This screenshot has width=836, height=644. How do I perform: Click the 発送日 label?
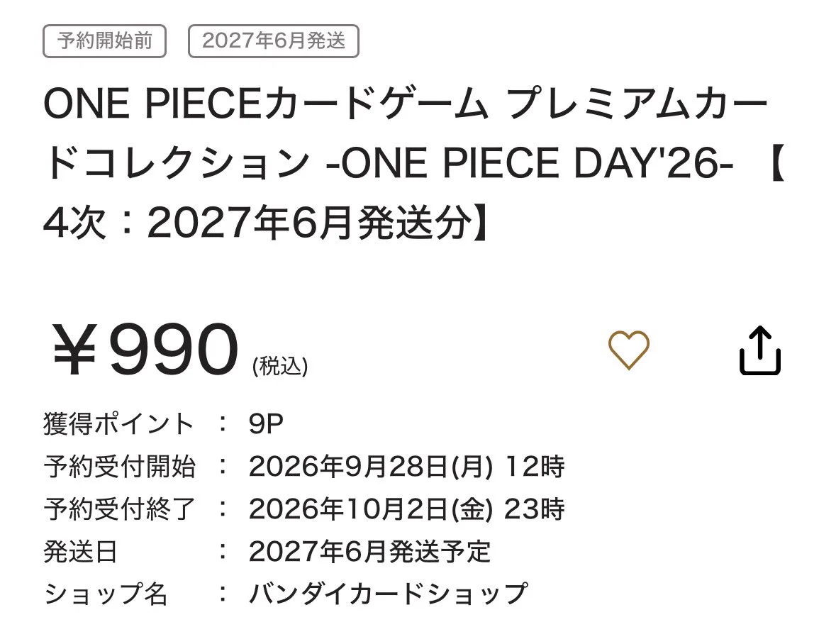[80, 552]
